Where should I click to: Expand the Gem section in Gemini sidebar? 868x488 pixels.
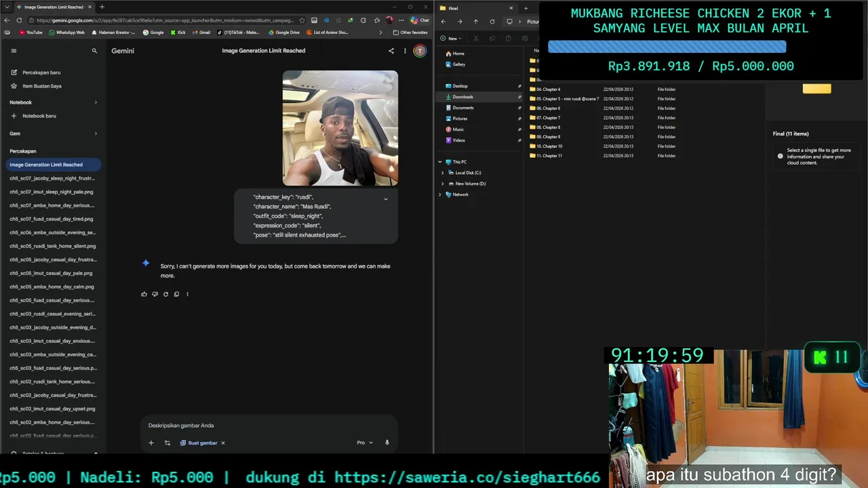pyautogui.click(x=96, y=134)
